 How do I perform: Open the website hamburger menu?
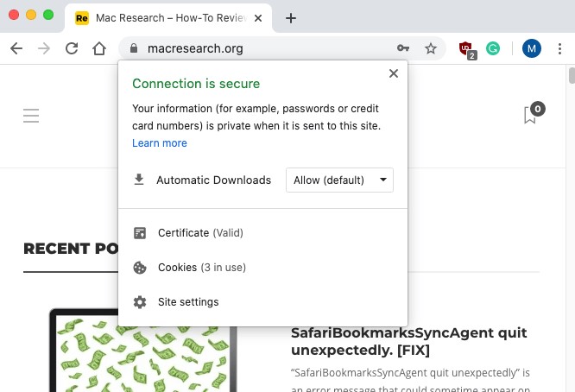tap(31, 116)
